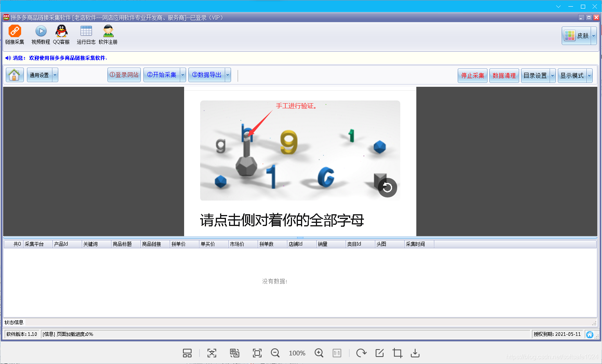Viewport: 602px width, 364px height.
Task: Click the image translate icon
Action: point(235,353)
